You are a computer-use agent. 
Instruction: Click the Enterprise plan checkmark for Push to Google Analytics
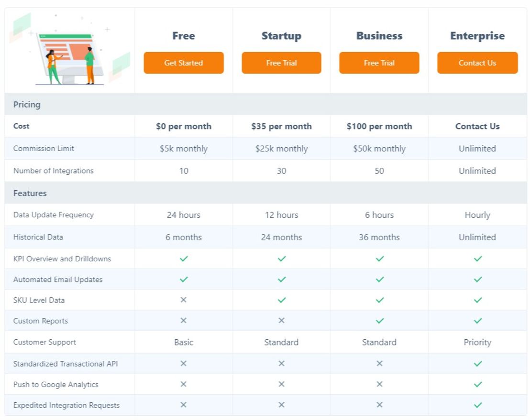coord(477,384)
